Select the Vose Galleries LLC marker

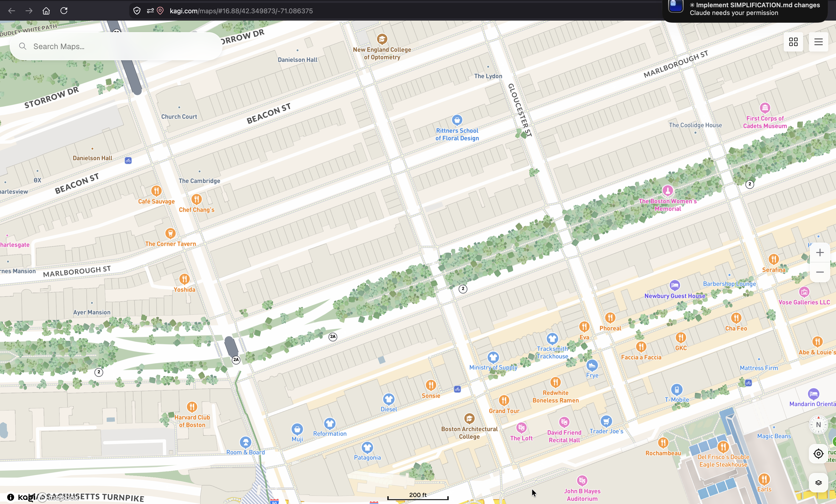[x=804, y=292]
